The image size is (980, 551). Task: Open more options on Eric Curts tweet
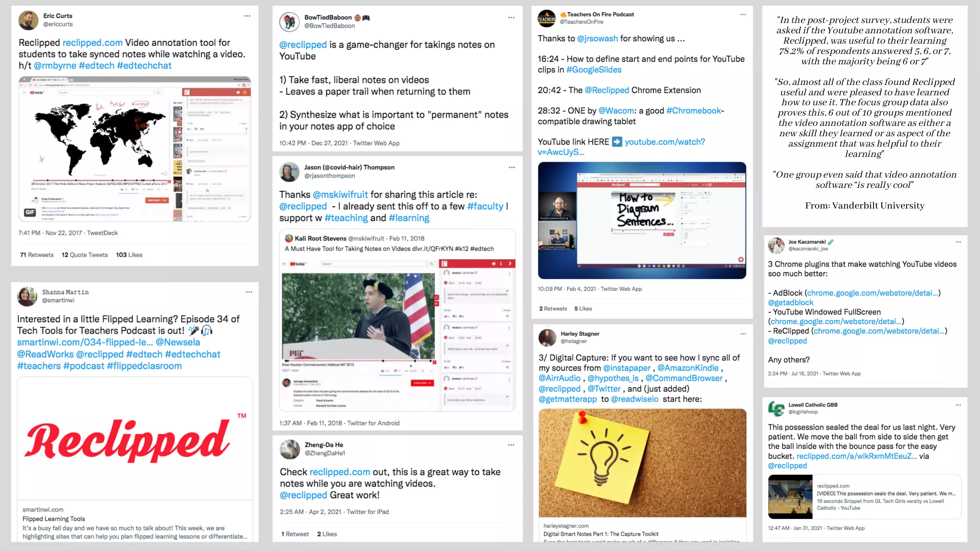pos(247,16)
